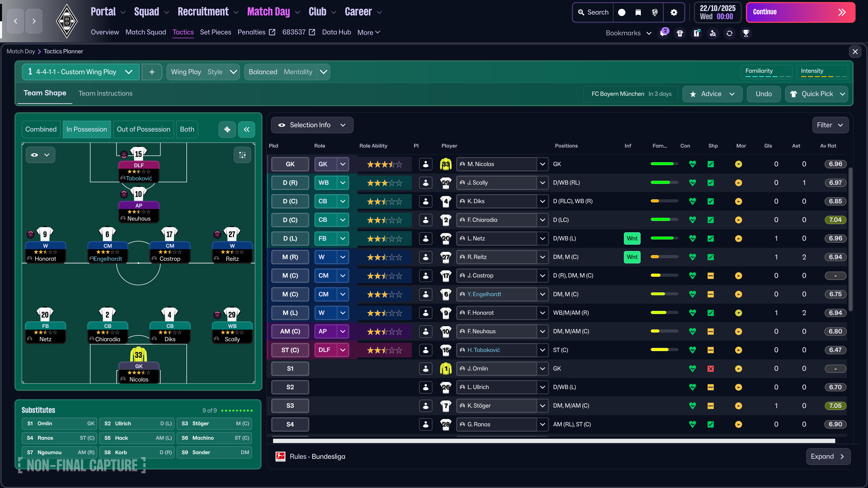Open the notifications speech bubble icon

point(663,33)
